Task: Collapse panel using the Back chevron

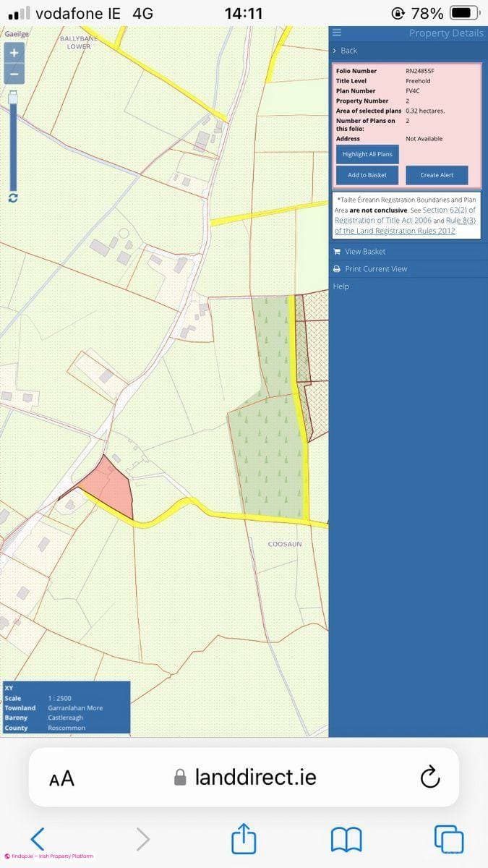Action: click(x=345, y=51)
